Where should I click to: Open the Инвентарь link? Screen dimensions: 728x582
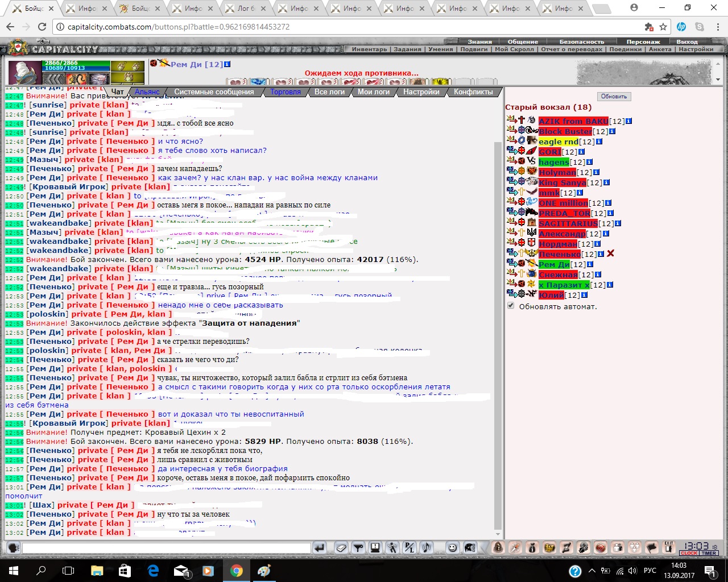click(369, 49)
